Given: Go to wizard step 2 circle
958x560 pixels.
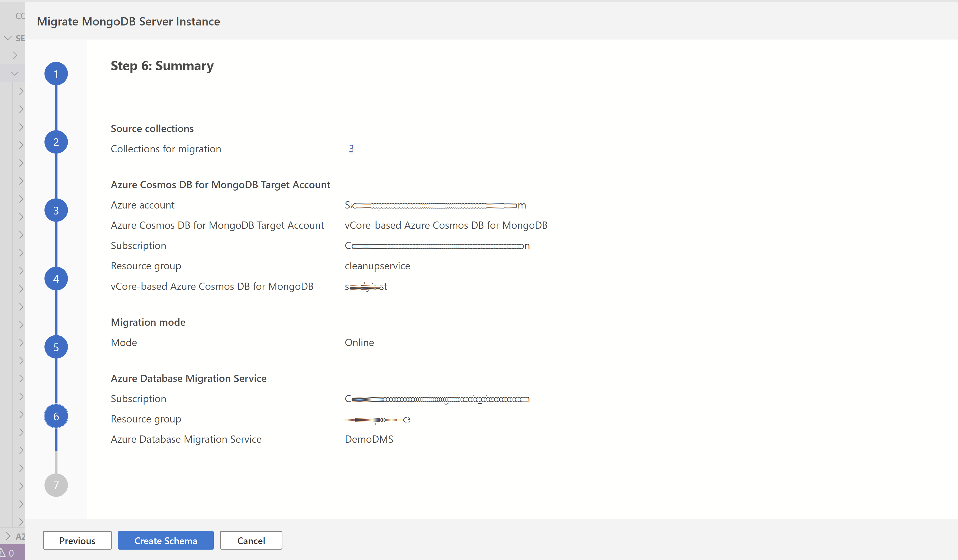Looking at the screenshot, I should pos(56,142).
